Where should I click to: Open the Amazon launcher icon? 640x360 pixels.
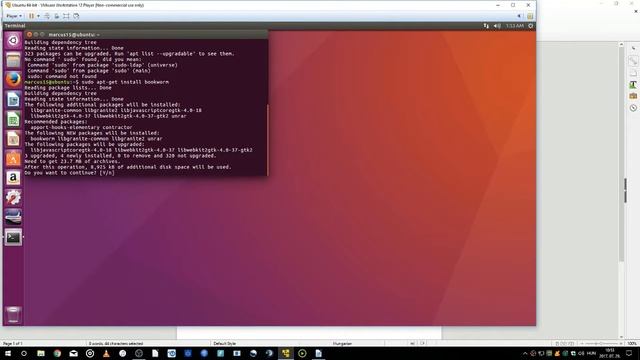tap(13, 178)
